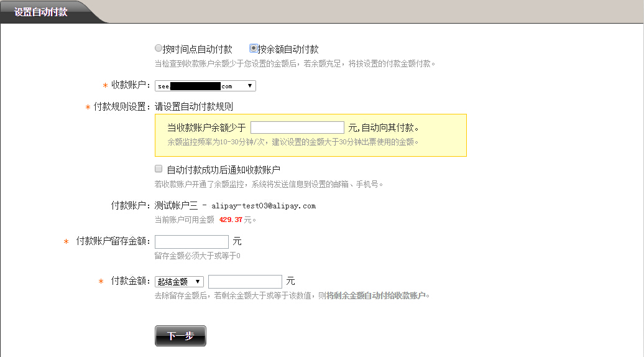Click the 设置自动付款 header tab
The image size is (644, 357).
click(41, 12)
